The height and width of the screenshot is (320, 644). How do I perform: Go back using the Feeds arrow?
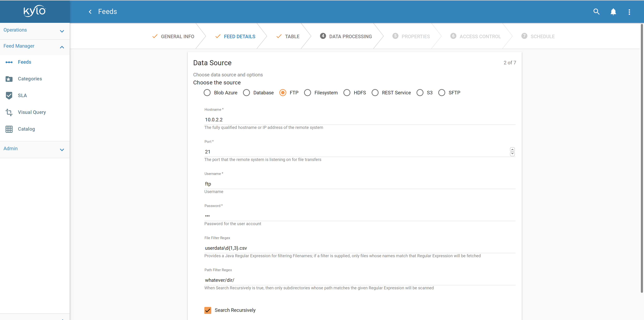(x=90, y=12)
